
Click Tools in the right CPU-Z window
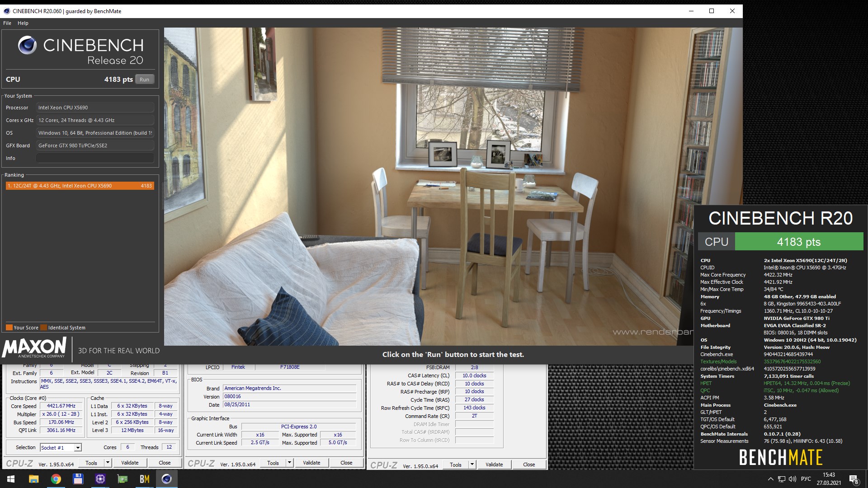(456, 465)
